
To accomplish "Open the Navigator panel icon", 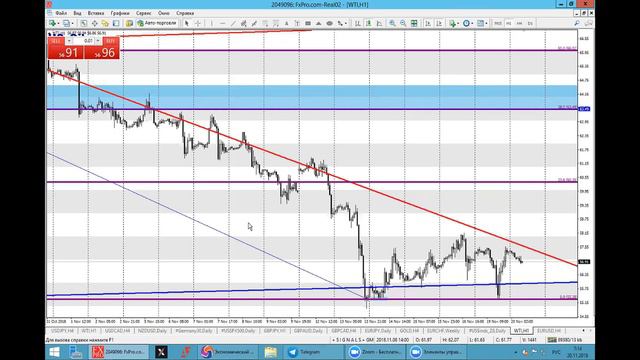I will (105, 23).
